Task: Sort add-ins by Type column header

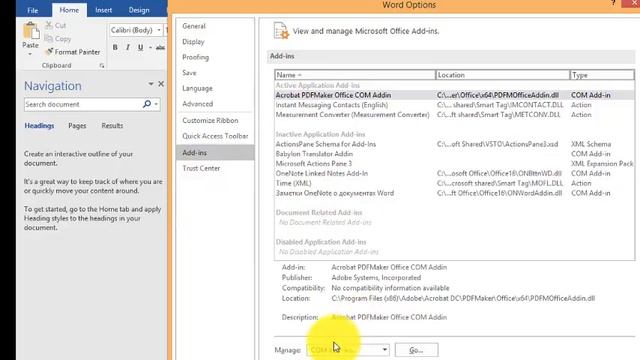Action: tap(602, 75)
